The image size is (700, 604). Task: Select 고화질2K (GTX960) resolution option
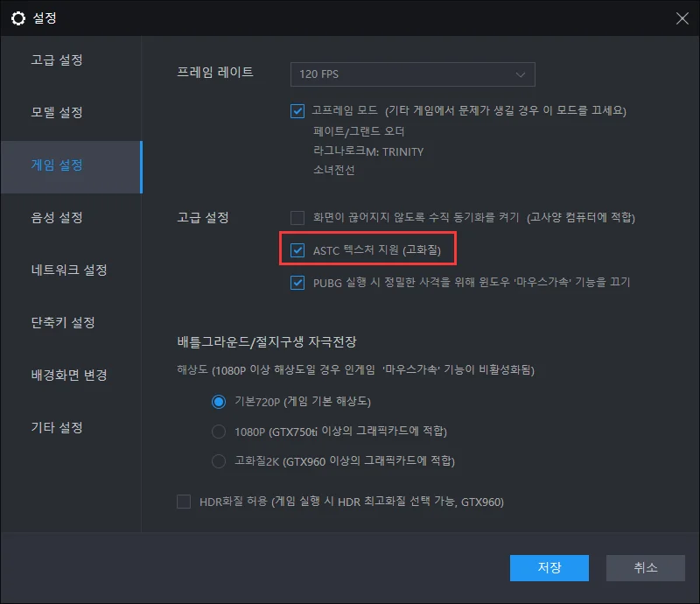[x=218, y=460]
